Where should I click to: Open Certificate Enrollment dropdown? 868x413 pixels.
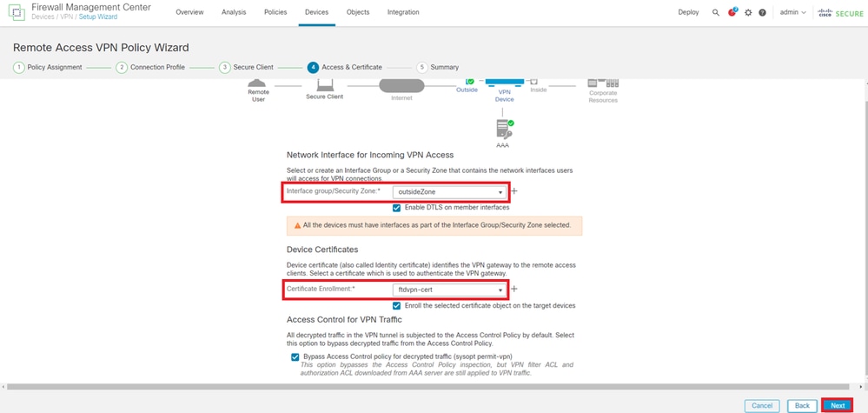[x=449, y=290]
